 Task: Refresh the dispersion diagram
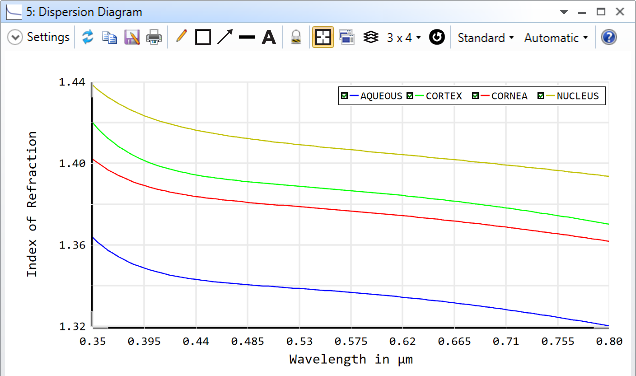click(88, 37)
